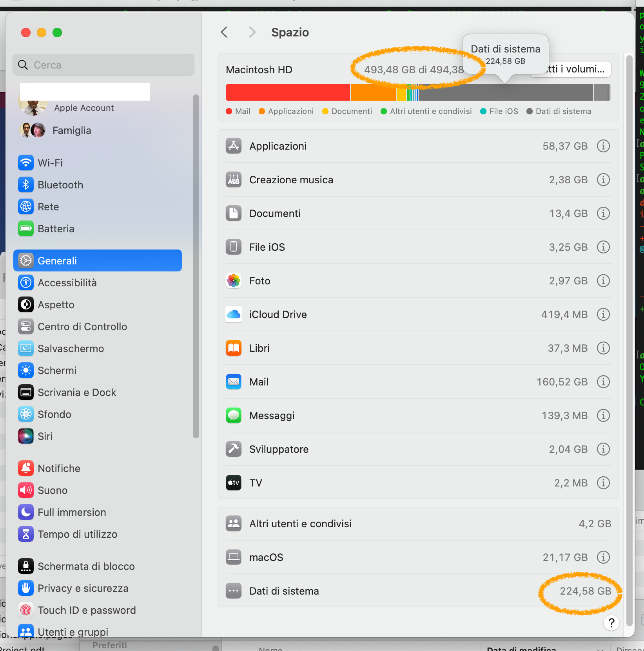Open Aspetto icon in sidebar

pyautogui.click(x=26, y=304)
